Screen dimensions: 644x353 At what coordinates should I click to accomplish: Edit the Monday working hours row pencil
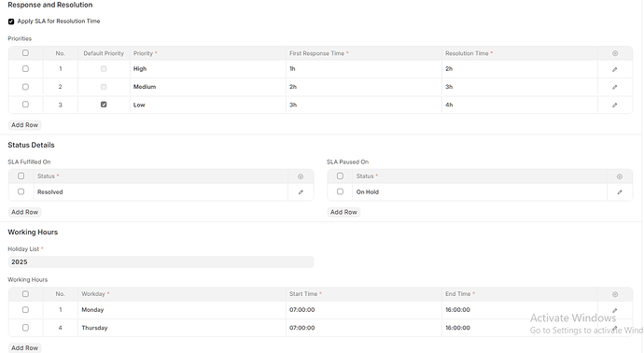[x=614, y=310]
